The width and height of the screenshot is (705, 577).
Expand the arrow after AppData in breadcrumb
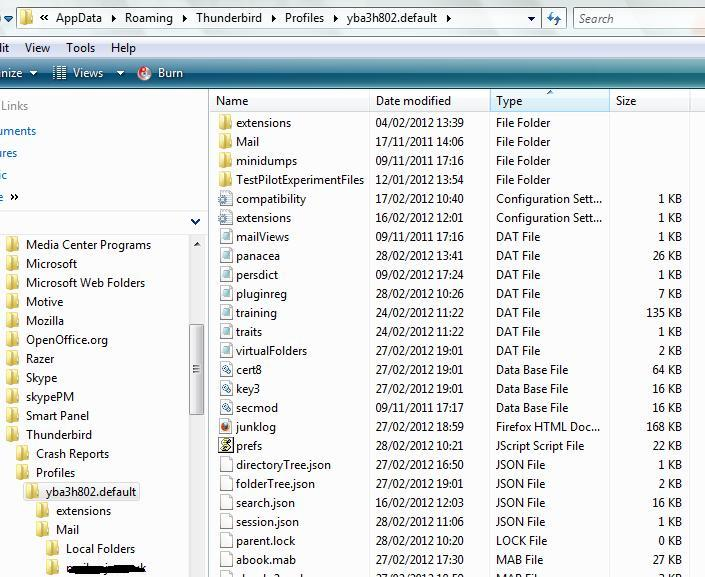point(113,18)
